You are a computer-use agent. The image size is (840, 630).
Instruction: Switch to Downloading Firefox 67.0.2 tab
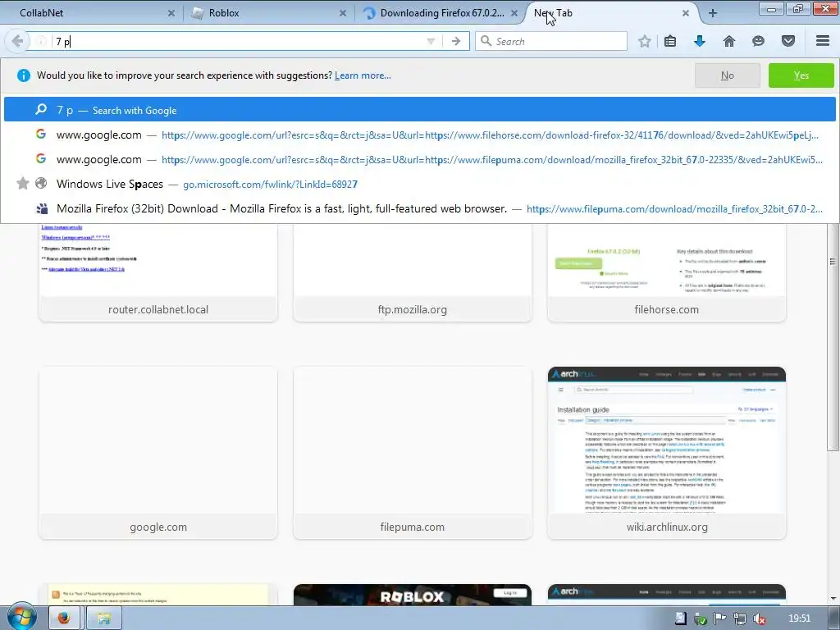coord(440,13)
